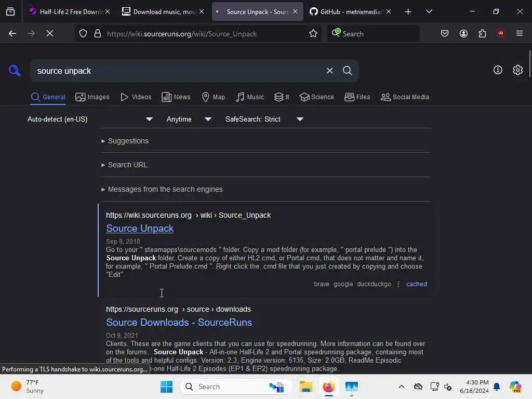Click the Firefox toolbar Search box

[373, 34]
